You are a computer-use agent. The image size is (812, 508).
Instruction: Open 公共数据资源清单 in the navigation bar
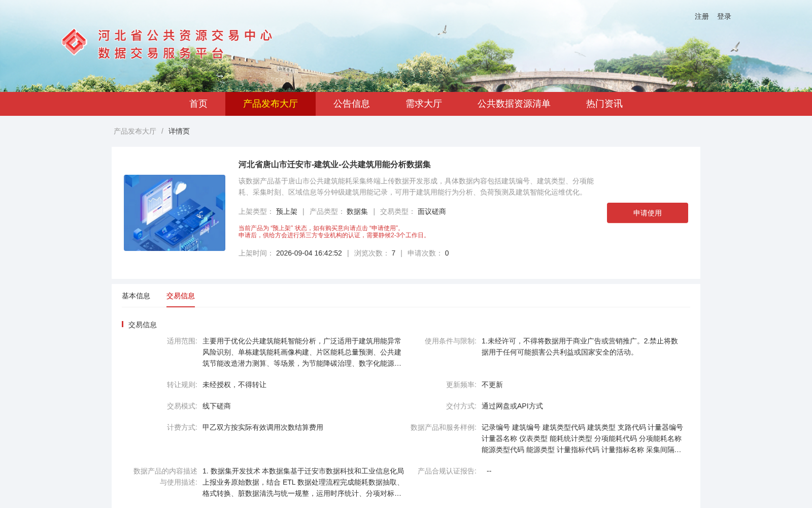coord(514,104)
